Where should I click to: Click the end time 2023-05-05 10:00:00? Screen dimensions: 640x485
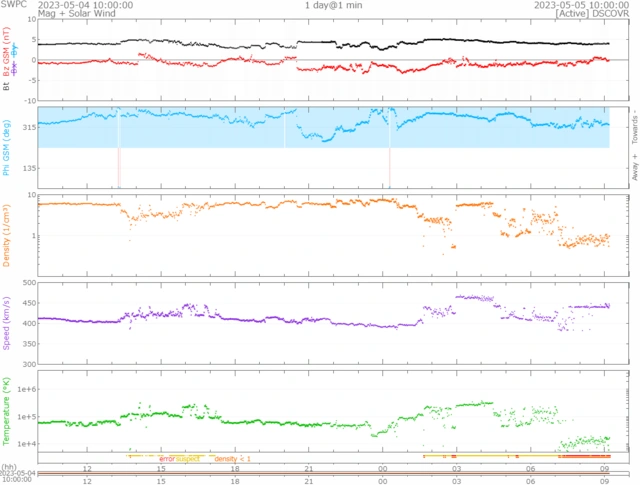coord(581,5)
